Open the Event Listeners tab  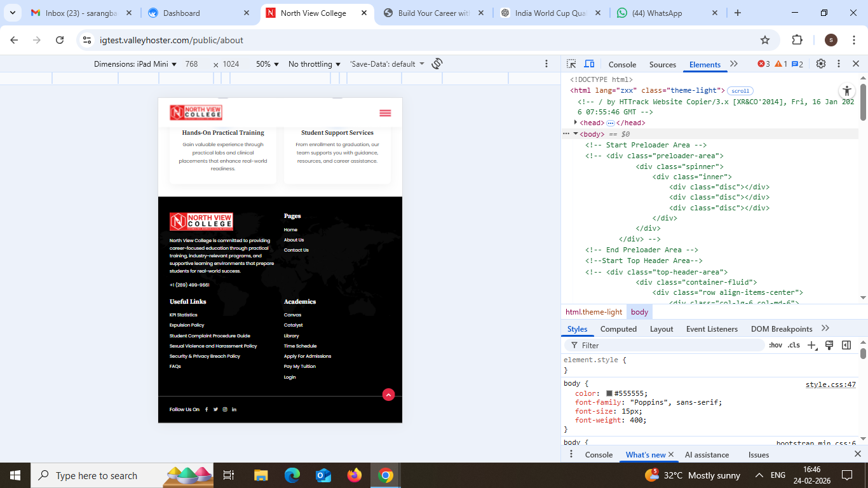tap(712, 329)
